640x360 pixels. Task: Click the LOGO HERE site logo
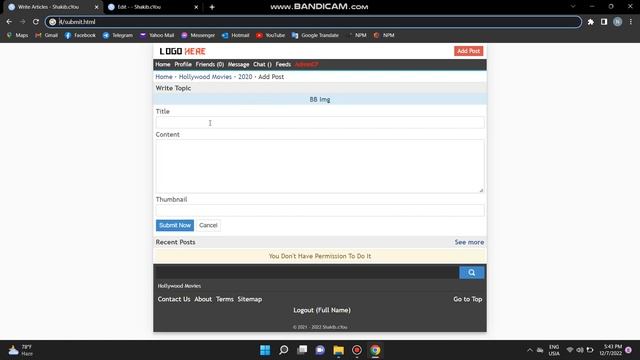(182, 51)
